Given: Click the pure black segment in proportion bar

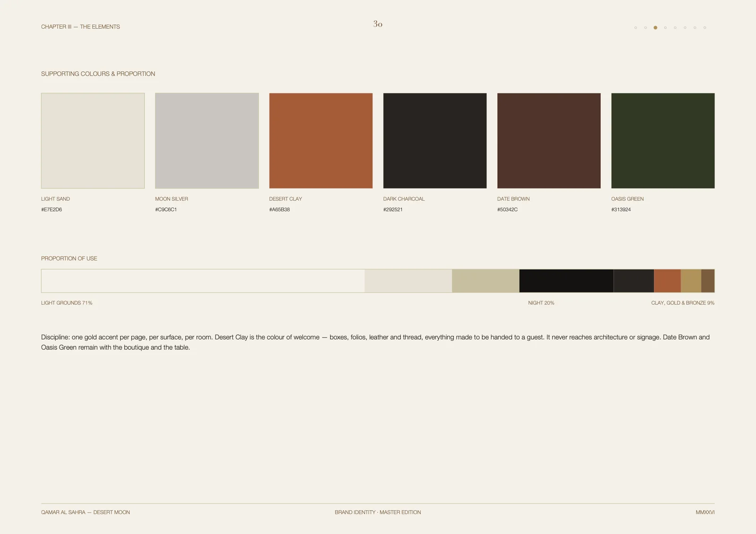Looking at the screenshot, I should point(567,281).
